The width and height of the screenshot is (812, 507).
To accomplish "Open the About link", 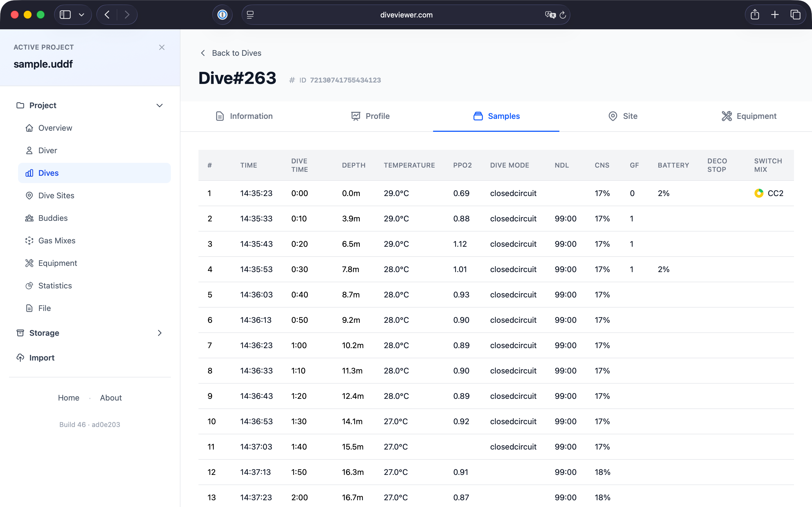I will click(x=111, y=398).
